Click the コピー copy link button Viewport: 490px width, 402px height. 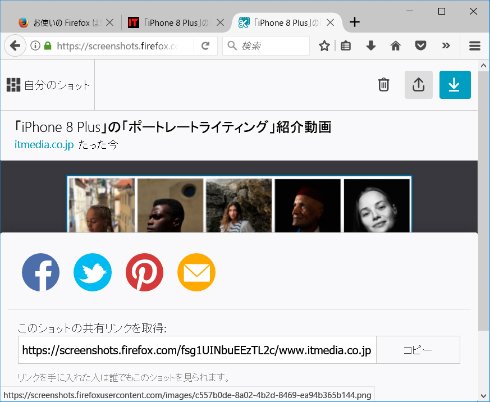point(418,350)
